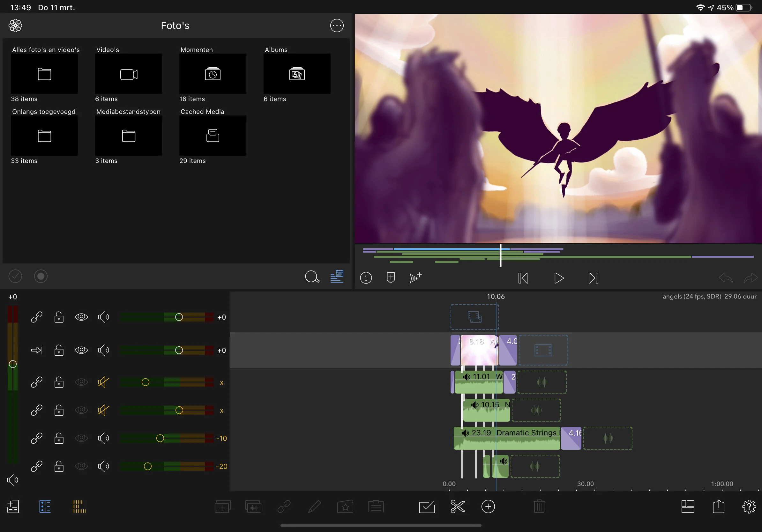Open the layout panels switcher icon
The height and width of the screenshot is (532, 762).
click(x=688, y=506)
